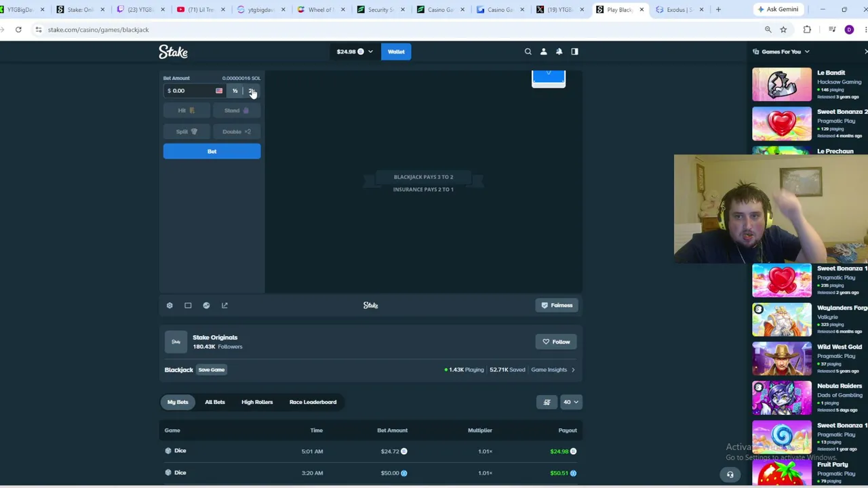Screen dimensions: 868x488
Task: Open the browser Extensions puzzle icon
Action: [807, 30]
